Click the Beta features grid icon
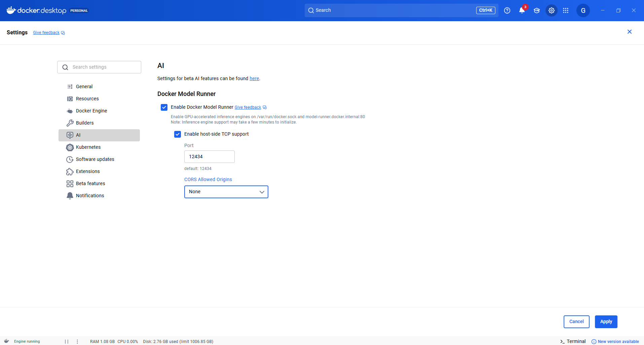 point(70,183)
